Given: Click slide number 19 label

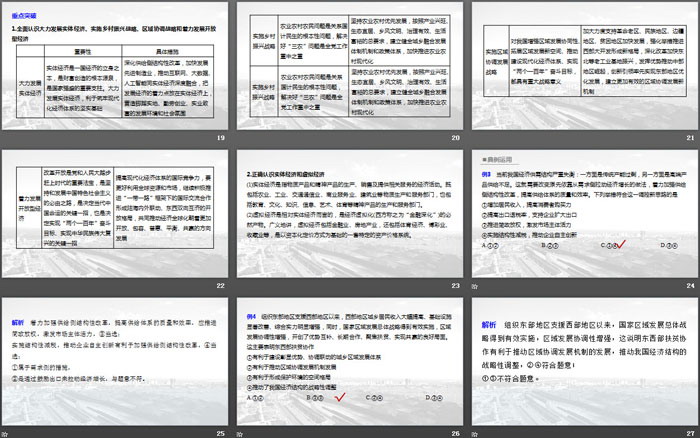Looking at the screenshot, I should pos(221,138).
